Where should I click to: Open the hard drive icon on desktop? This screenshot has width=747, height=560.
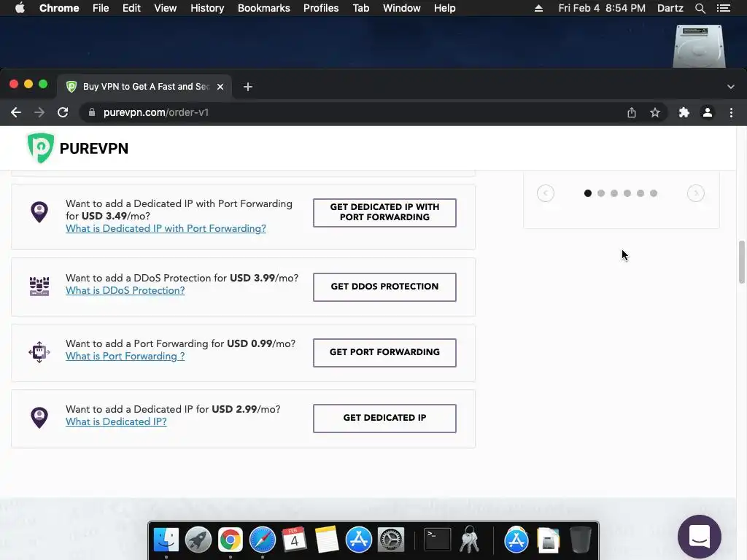click(699, 46)
